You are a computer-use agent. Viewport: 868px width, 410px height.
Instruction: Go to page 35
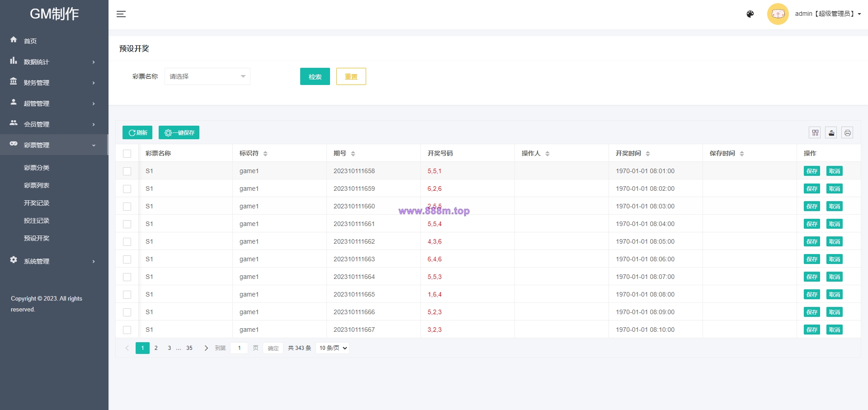[189, 348]
